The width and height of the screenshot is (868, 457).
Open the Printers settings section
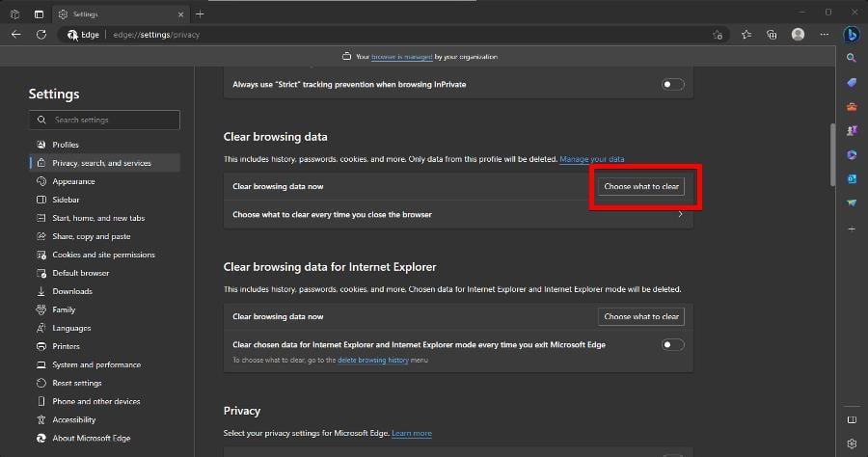click(104, 346)
